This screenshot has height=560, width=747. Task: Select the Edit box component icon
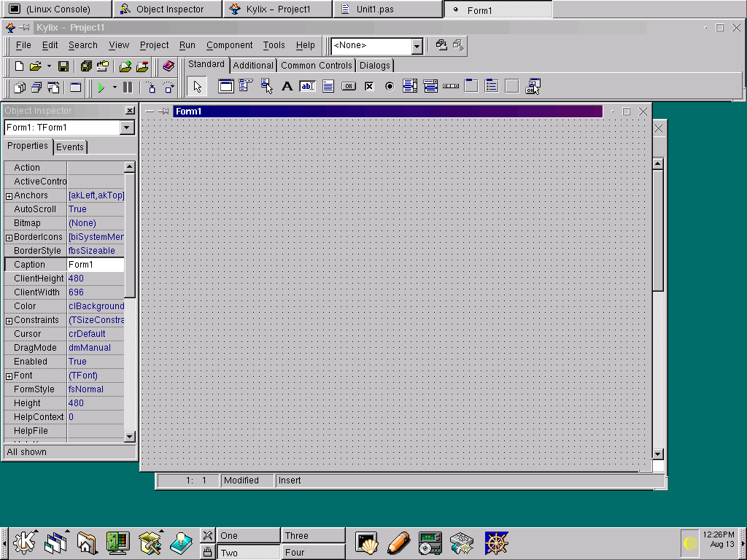click(x=307, y=87)
